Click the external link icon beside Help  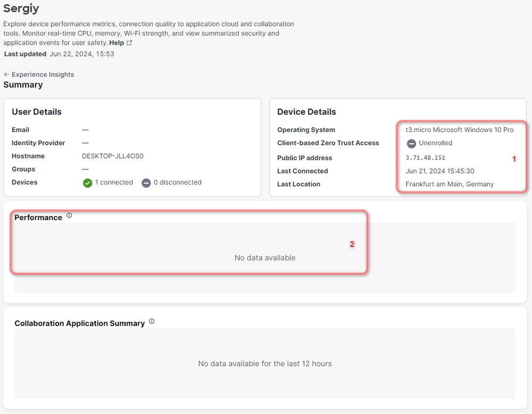coord(129,43)
